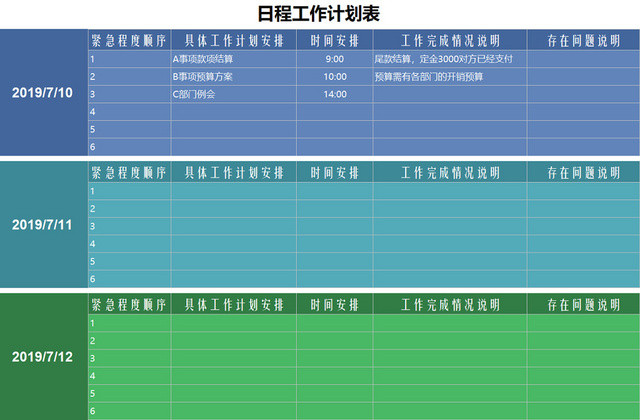
Task: Click priority 6 in 2019/7/12 block
Action: 129,411
